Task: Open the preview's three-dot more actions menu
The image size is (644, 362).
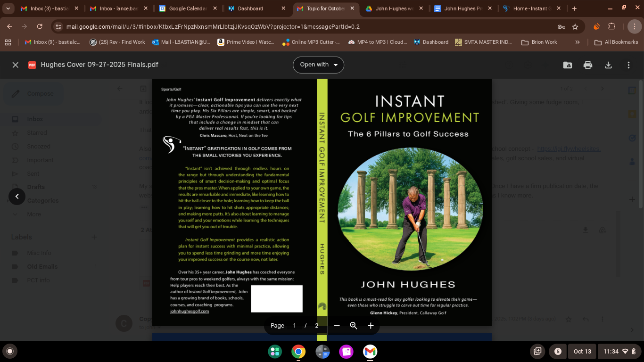Action: 628,65
